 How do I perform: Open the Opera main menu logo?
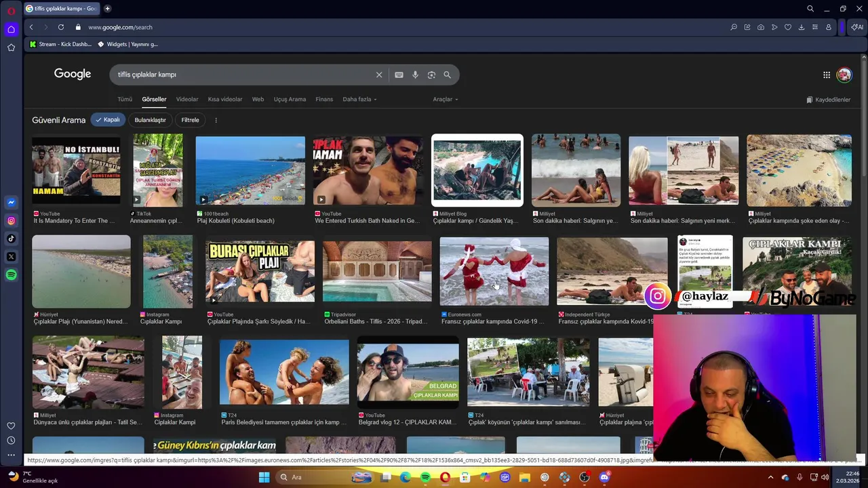[11, 12]
